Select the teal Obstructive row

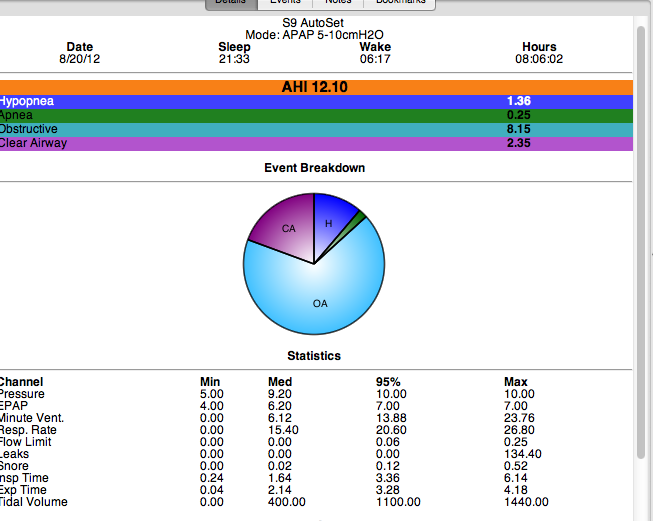pos(315,129)
